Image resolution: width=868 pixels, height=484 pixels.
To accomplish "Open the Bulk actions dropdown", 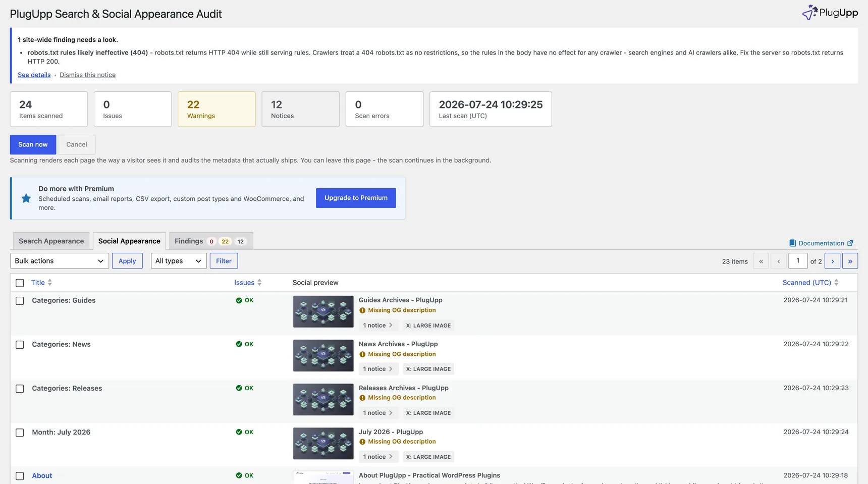I will [x=60, y=261].
